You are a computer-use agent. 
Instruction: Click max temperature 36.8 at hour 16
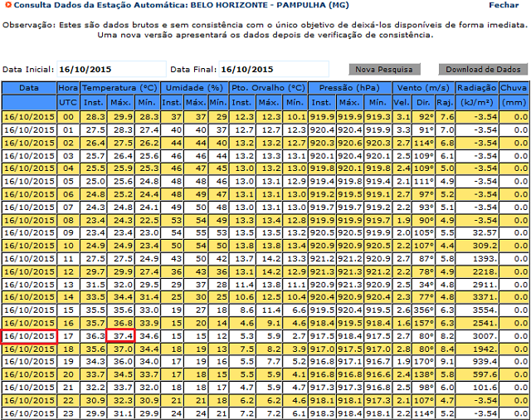pos(120,323)
